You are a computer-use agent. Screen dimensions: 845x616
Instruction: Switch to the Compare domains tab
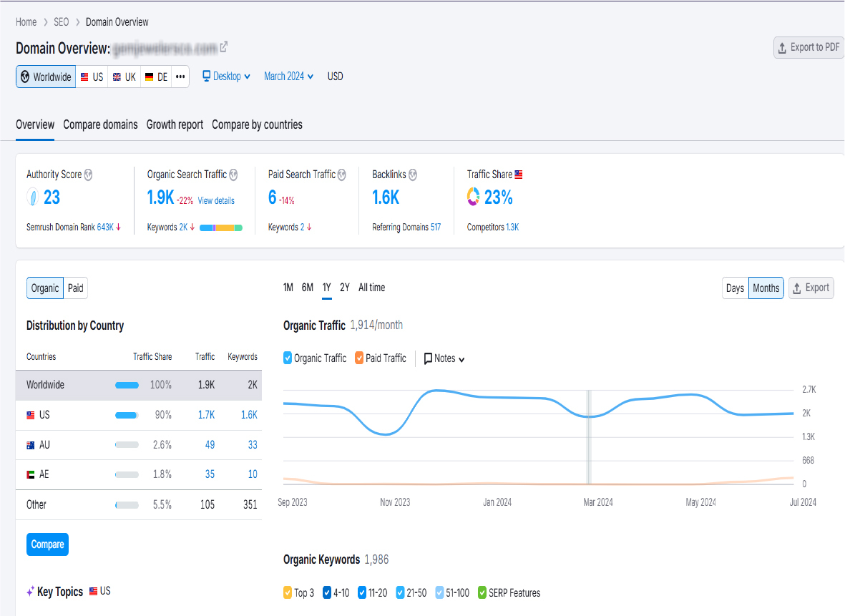[x=100, y=124]
